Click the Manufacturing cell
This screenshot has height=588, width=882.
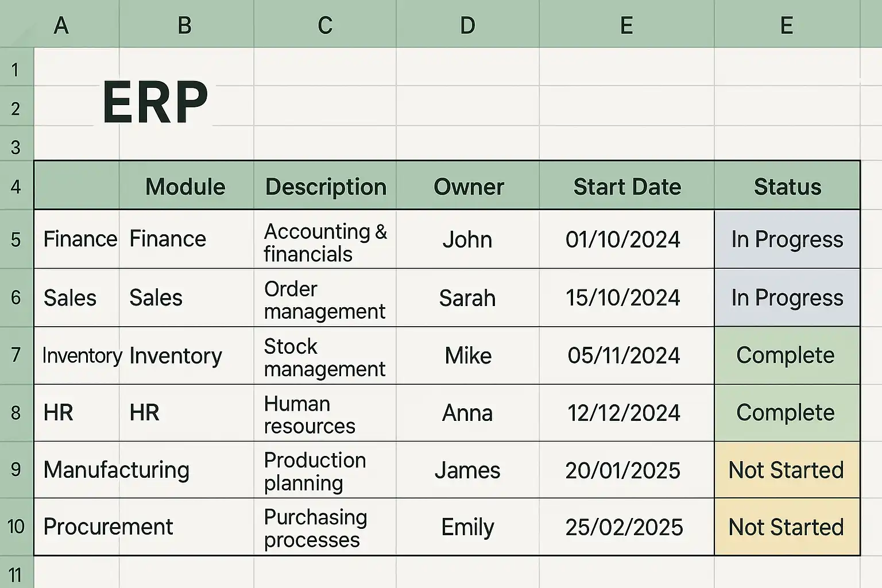[x=117, y=470]
